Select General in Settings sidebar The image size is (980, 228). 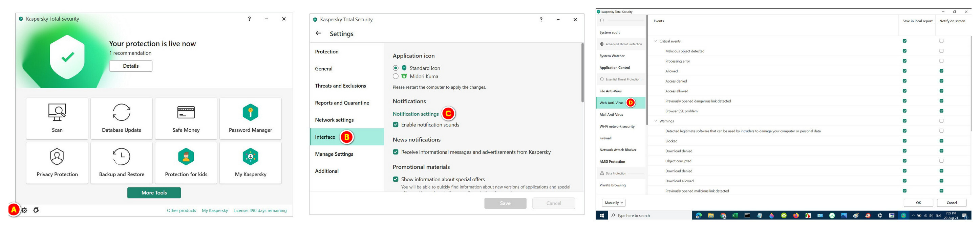point(347,69)
